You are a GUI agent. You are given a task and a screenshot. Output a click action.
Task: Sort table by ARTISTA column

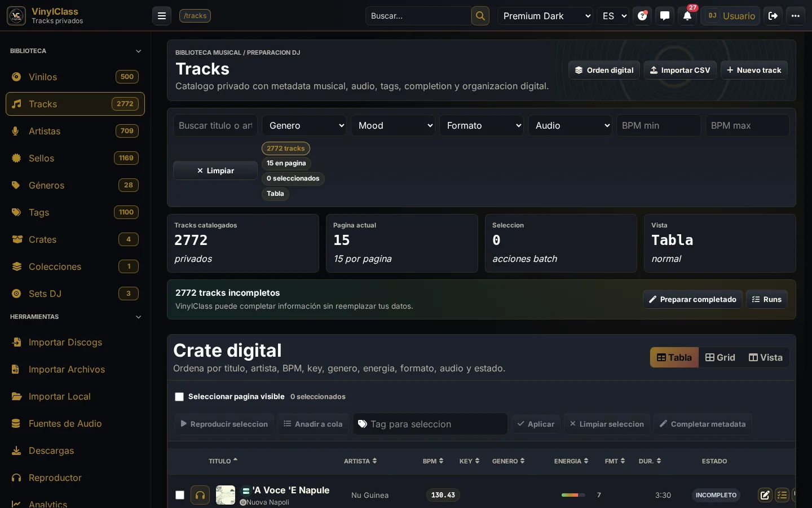pos(360,461)
